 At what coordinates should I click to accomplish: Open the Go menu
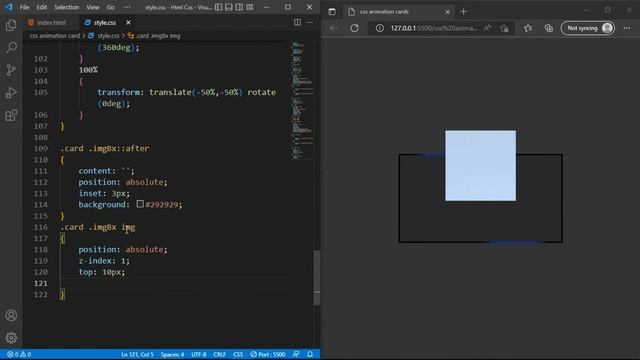[111, 7]
